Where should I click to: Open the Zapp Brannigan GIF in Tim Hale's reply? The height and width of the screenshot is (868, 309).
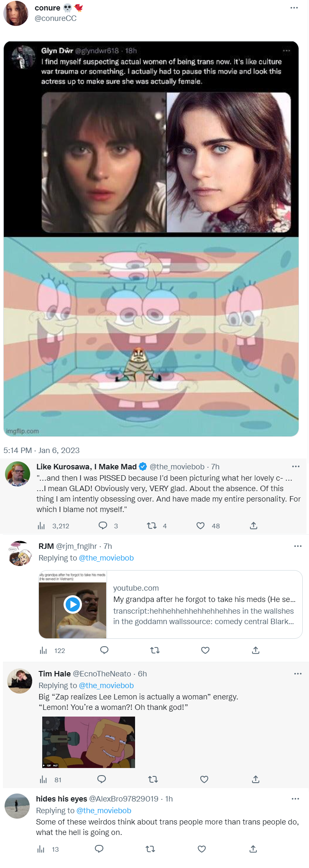89,742
